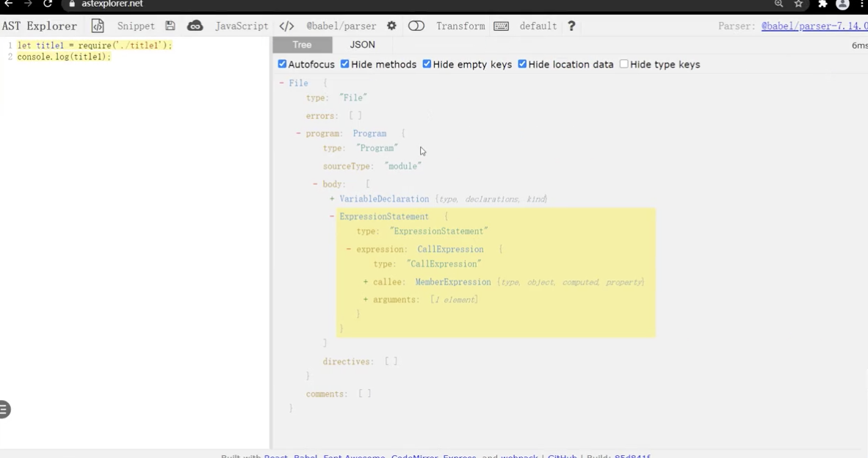This screenshot has height=458, width=868.
Task: Click the keyboard icon for keymap
Action: (501, 26)
